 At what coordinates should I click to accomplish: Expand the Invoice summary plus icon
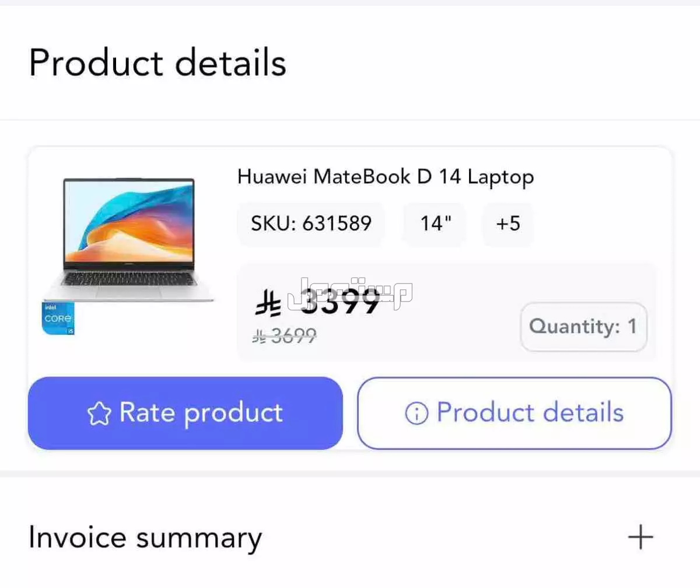coord(640,537)
